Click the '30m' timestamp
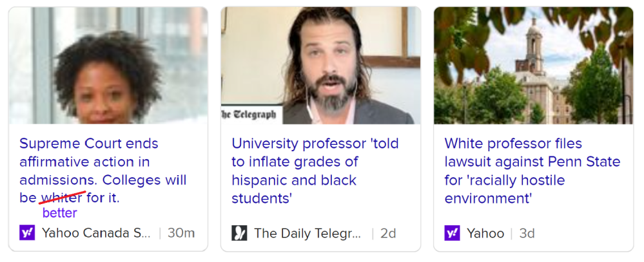This screenshot has width=644, height=262. tap(181, 233)
